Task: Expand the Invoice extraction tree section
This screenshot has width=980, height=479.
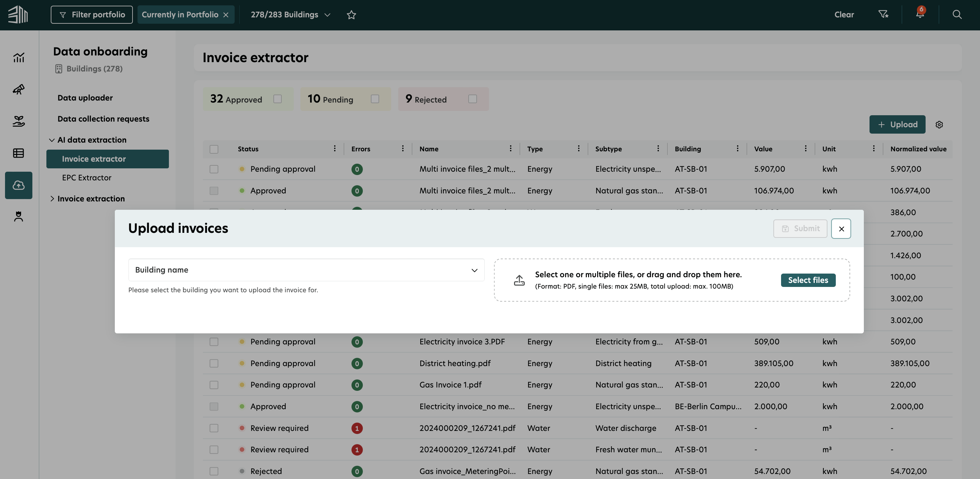Action: (x=52, y=199)
